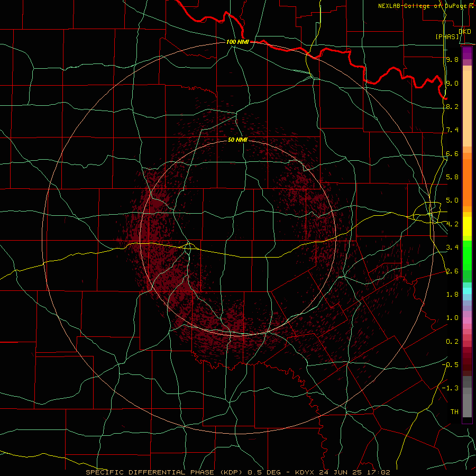
Task: Pick the cyan band of the color bar
Action: (x=467, y=291)
